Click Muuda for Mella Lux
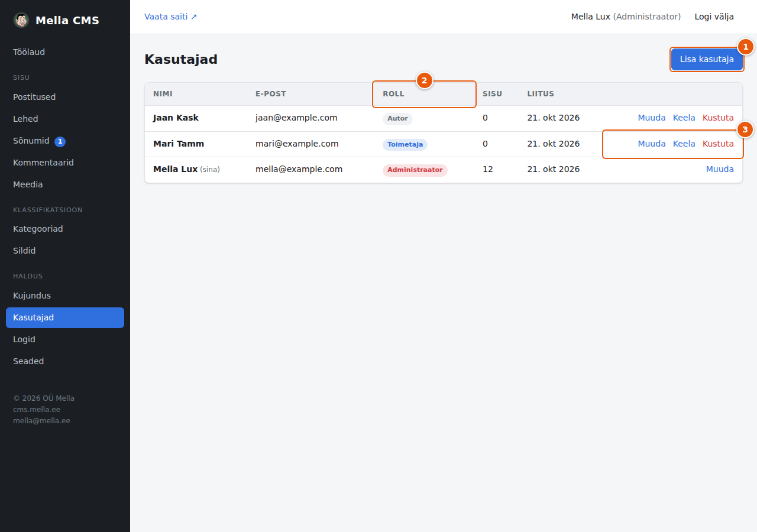Viewport: 757px width, 532px height. point(720,169)
